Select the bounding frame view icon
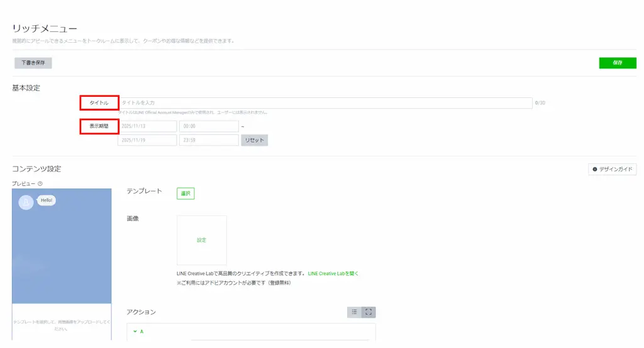 pos(369,312)
